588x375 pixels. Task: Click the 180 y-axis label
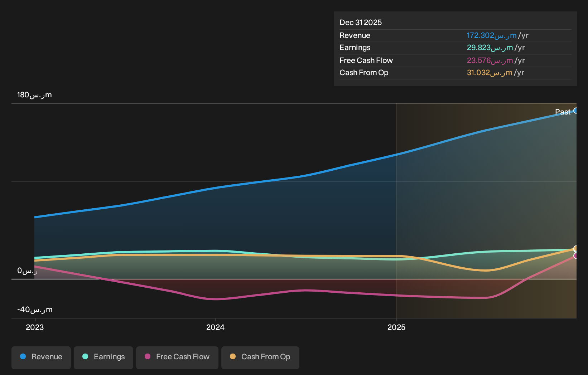point(34,95)
